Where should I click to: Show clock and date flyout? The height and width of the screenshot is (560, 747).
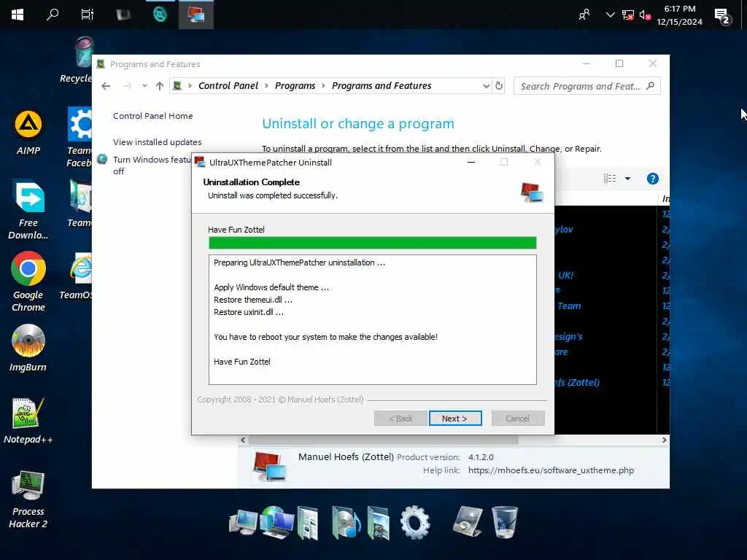pos(679,15)
